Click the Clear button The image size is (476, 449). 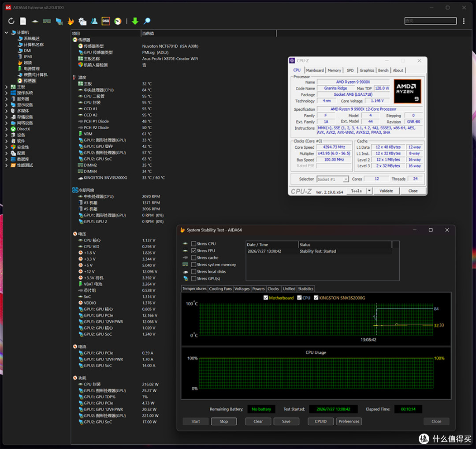(258, 421)
